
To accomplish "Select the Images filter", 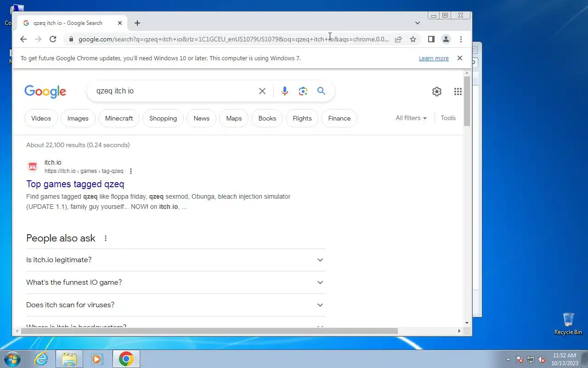I will click(78, 118).
